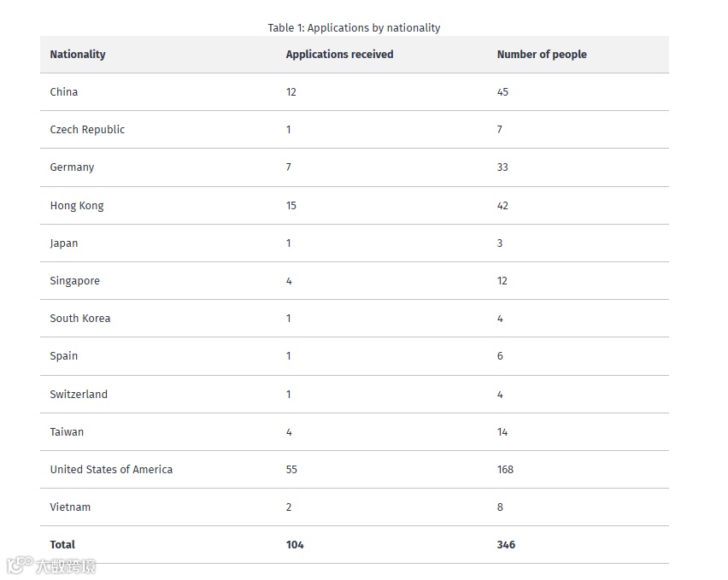Screen dimensions: 728x580
Task: Click the bold Total row label
Action: tap(62, 545)
